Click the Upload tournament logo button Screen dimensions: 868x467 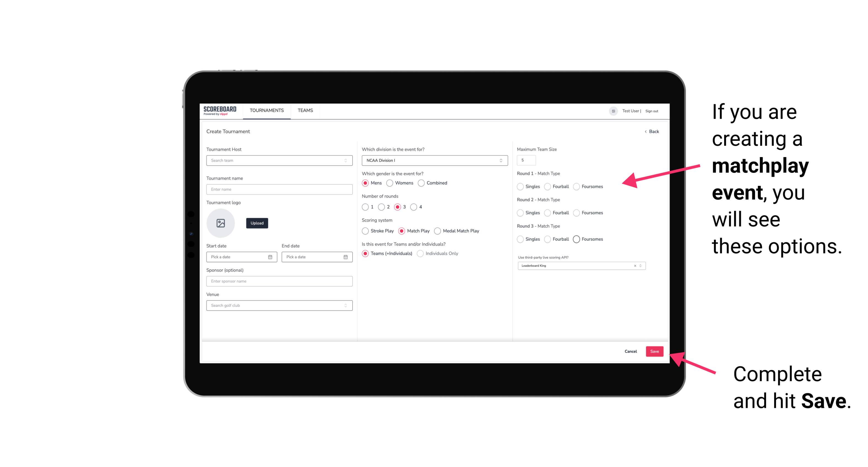pyautogui.click(x=257, y=223)
